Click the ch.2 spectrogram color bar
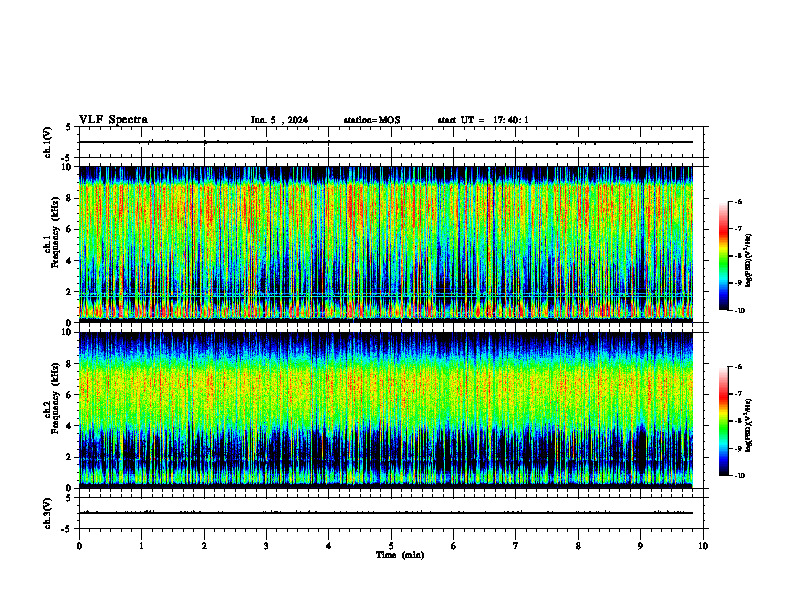The height and width of the screenshot is (612, 792). [723, 421]
